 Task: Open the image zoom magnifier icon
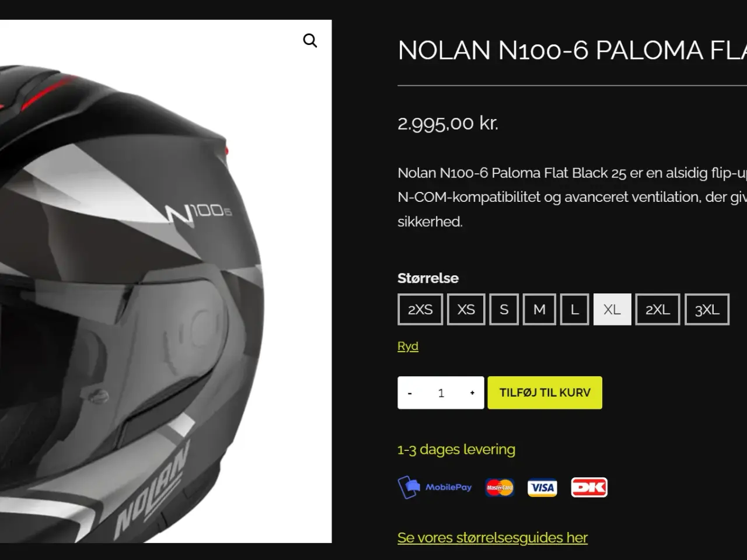(x=310, y=40)
